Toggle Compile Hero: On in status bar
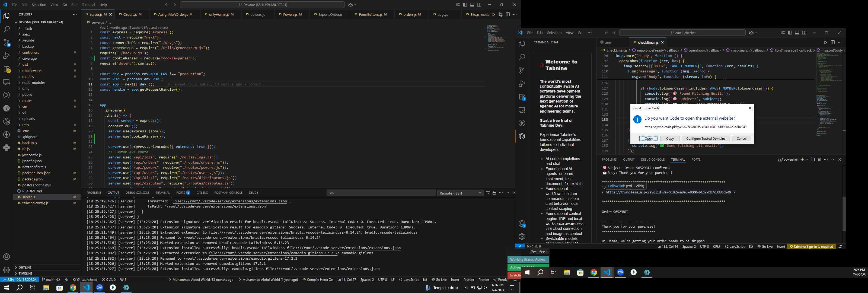Screen dimensions: 868x293 318,279
